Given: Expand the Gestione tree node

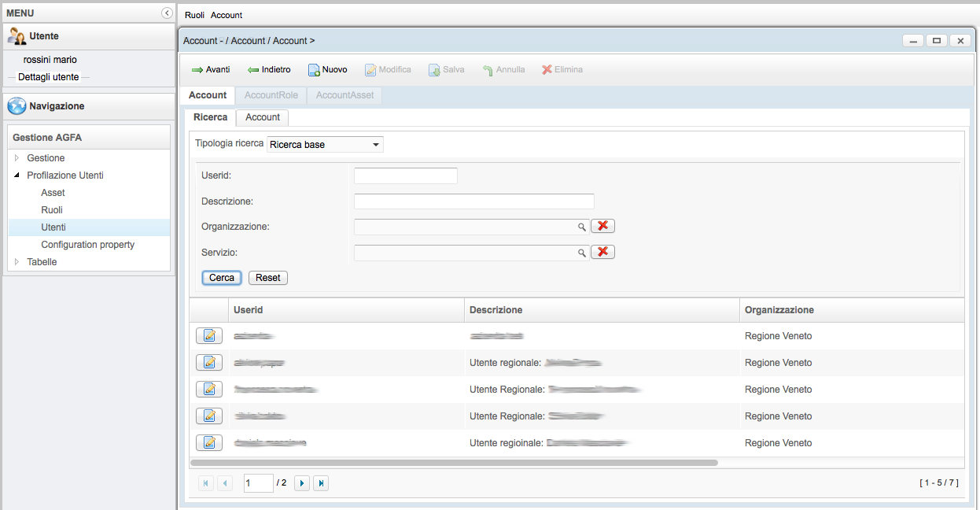Looking at the screenshot, I should (17, 158).
